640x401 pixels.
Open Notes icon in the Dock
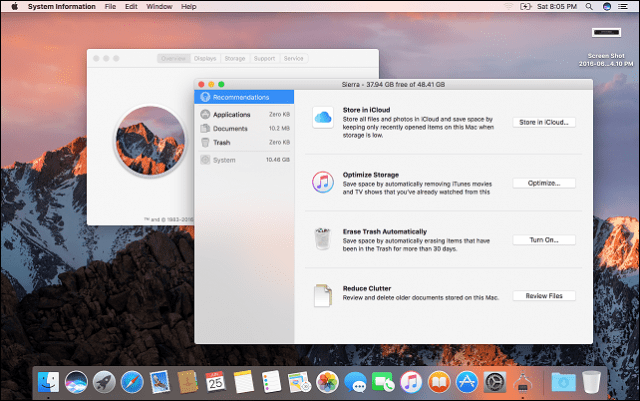point(244,382)
